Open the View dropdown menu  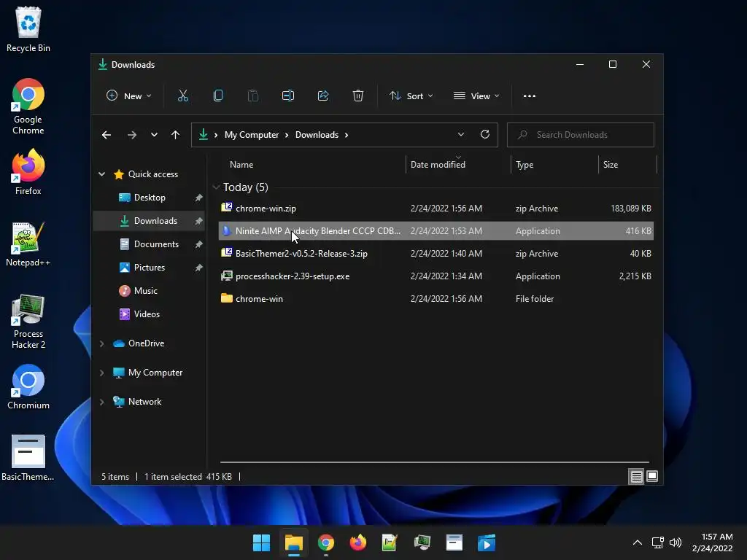[x=476, y=96]
